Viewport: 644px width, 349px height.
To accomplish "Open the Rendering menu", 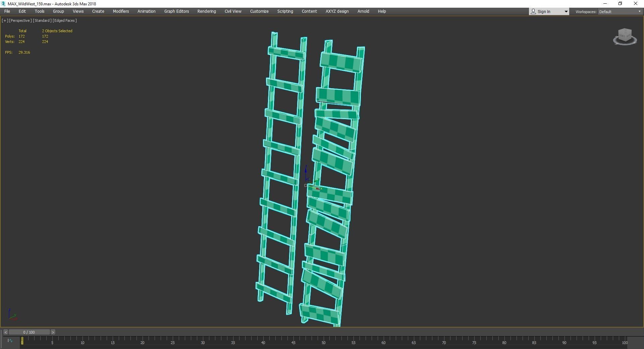I will tap(206, 11).
